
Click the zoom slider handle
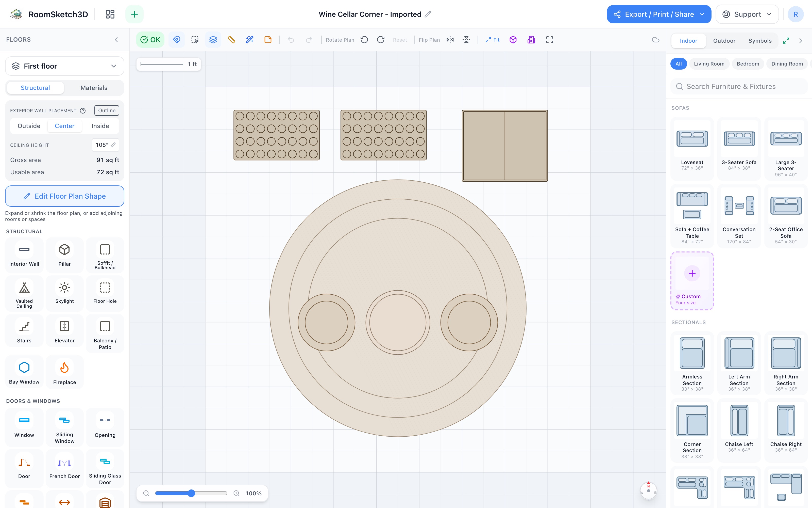(x=191, y=493)
